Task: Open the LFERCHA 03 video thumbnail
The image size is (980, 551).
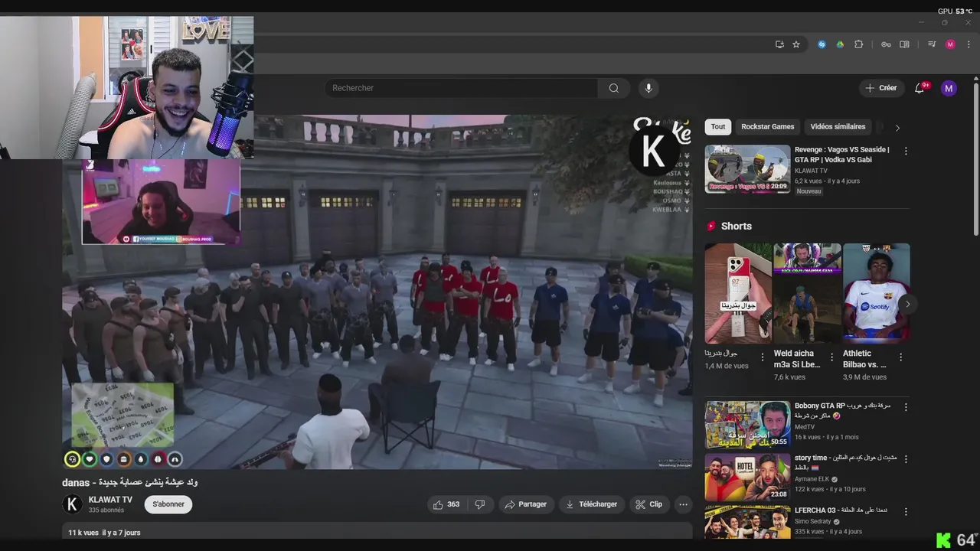Action: pyautogui.click(x=747, y=522)
